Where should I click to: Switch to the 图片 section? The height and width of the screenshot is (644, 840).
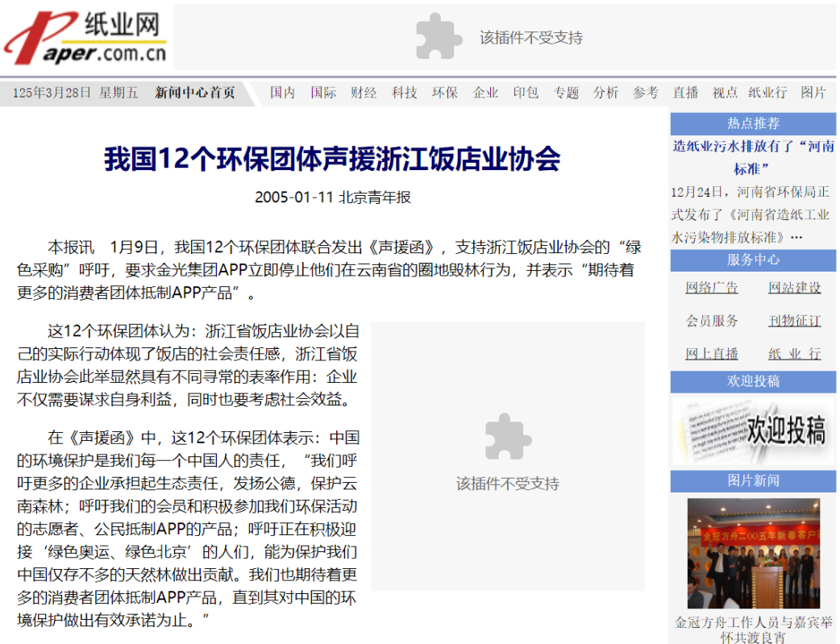pyautogui.click(x=813, y=93)
